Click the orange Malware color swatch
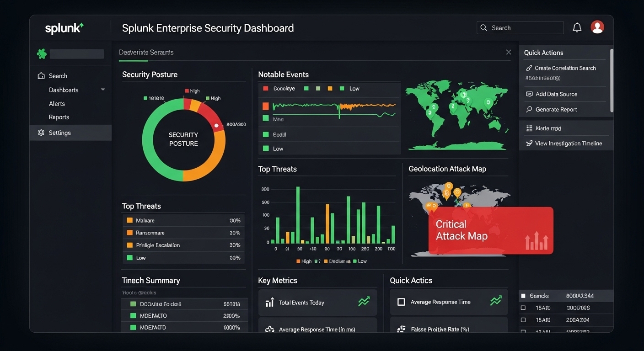The image size is (644, 351). (130, 220)
